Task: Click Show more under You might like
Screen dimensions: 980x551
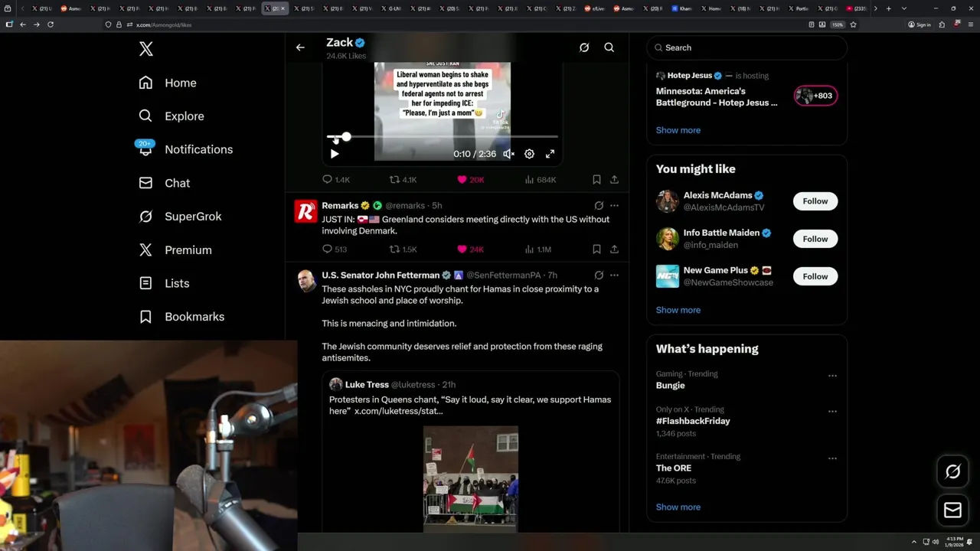Action: click(x=678, y=310)
